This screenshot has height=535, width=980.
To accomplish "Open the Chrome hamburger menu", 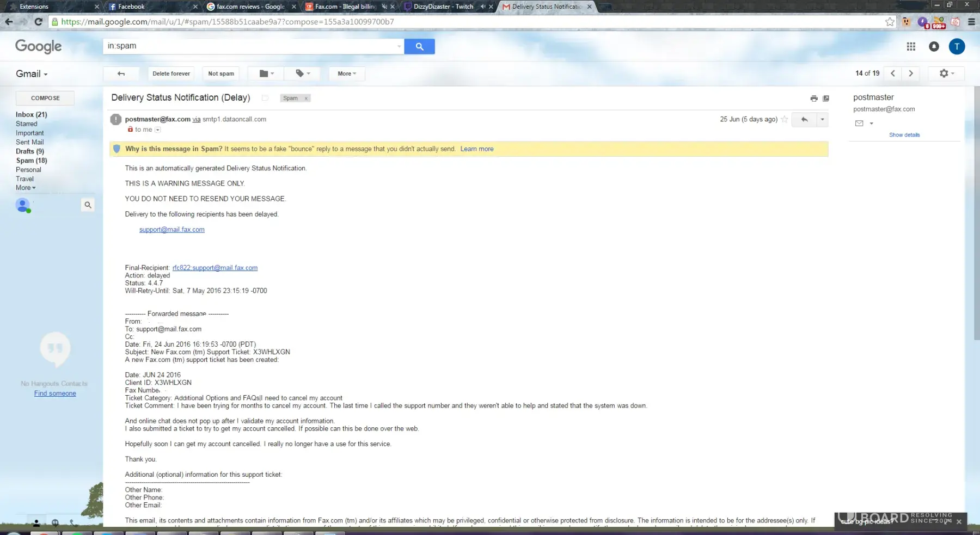I will point(971,22).
